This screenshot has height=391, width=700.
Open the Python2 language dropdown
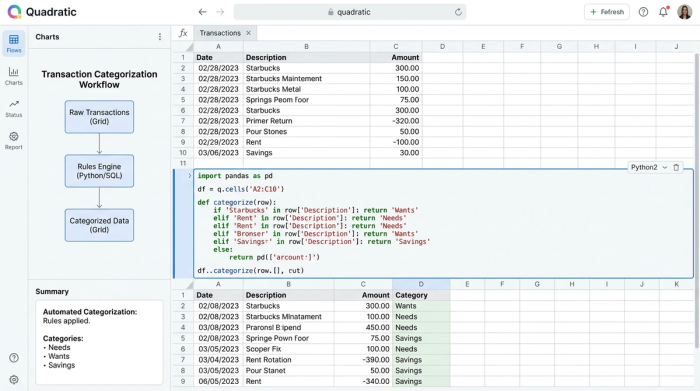[648, 167]
